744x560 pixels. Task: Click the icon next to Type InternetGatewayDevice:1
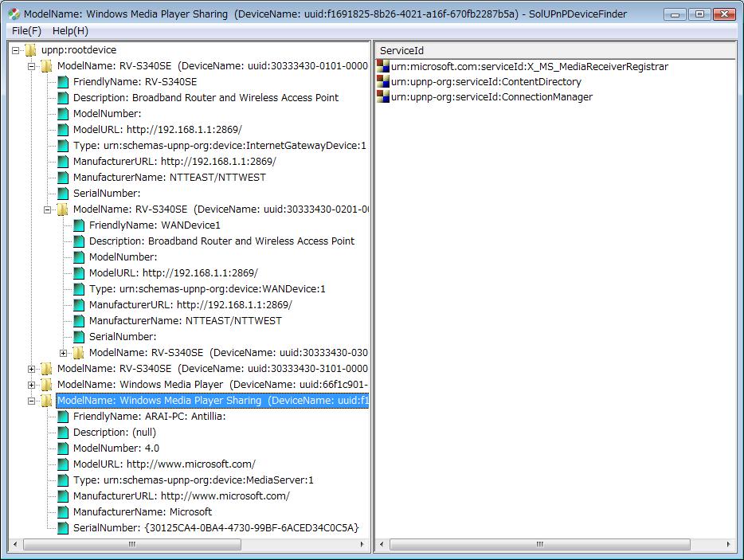(x=63, y=146)
